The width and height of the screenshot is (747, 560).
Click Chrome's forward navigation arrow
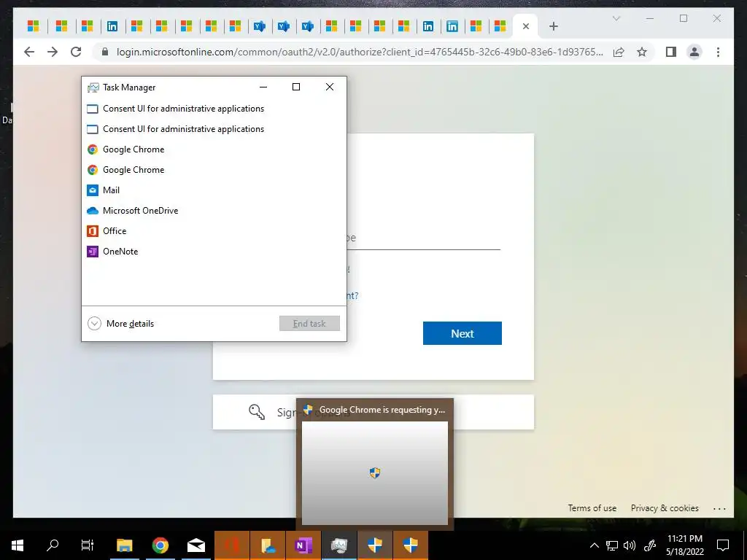click(53, 52)
